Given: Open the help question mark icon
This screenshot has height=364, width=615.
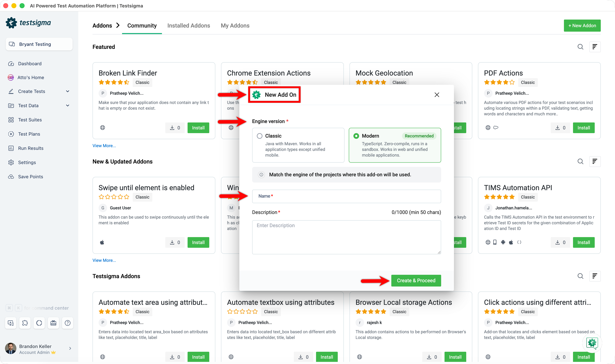Looking at the screenshot, I should pos(67,323).
